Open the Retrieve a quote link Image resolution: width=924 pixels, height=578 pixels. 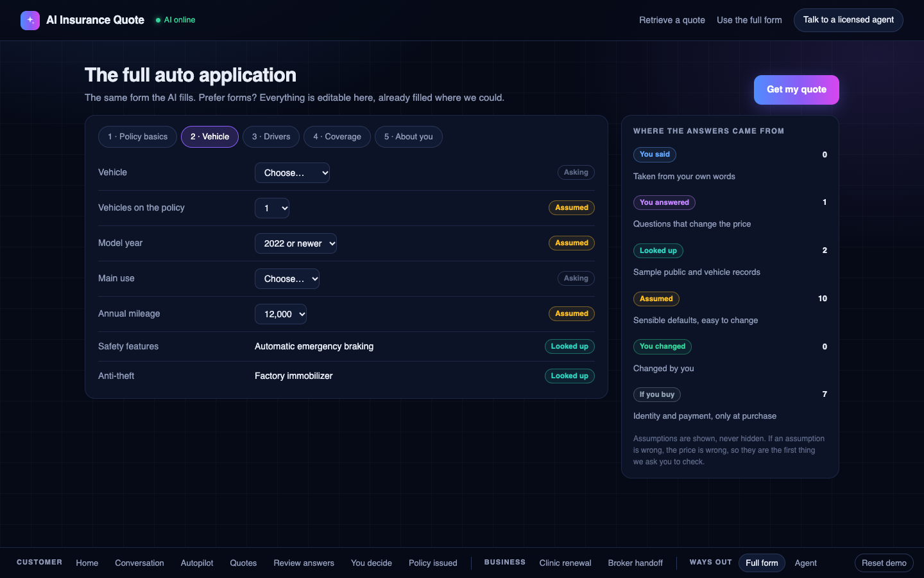coord(672,20)
